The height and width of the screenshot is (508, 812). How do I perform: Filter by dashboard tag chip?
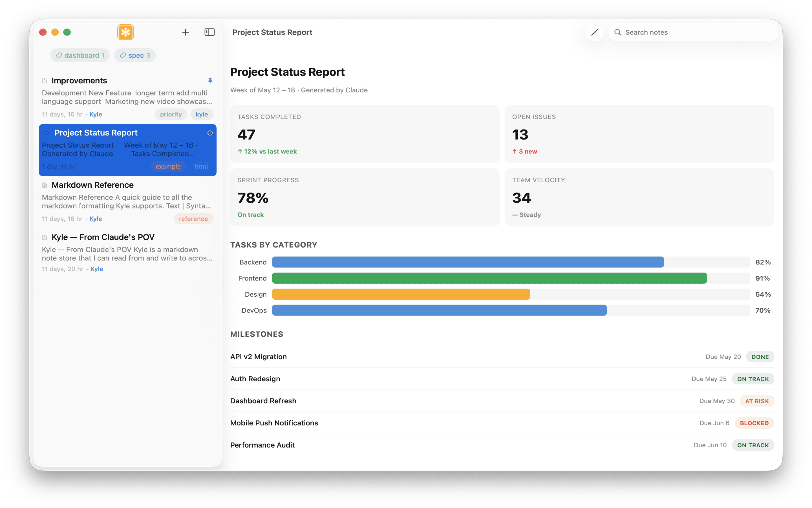[80, 55]
